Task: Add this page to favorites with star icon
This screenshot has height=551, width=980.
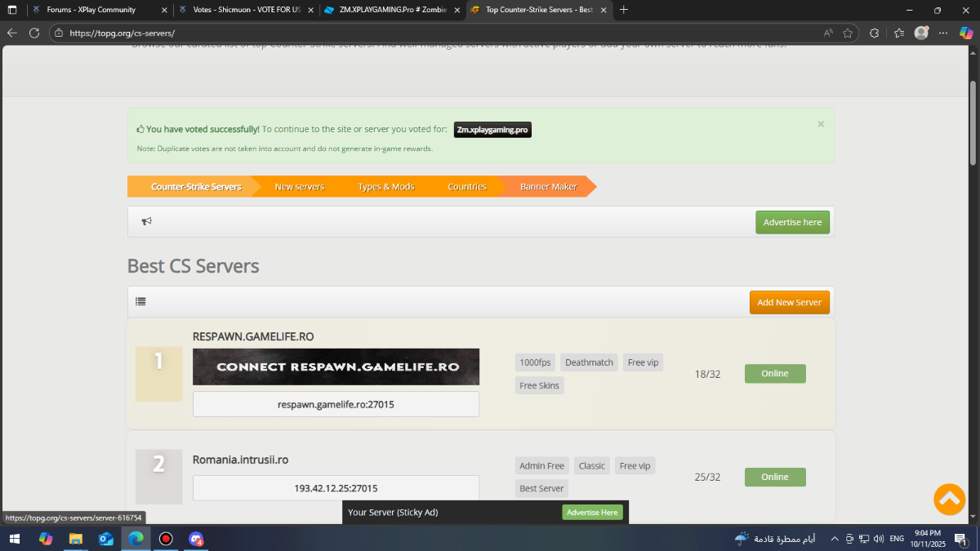Action: click(x=848, y=33)
